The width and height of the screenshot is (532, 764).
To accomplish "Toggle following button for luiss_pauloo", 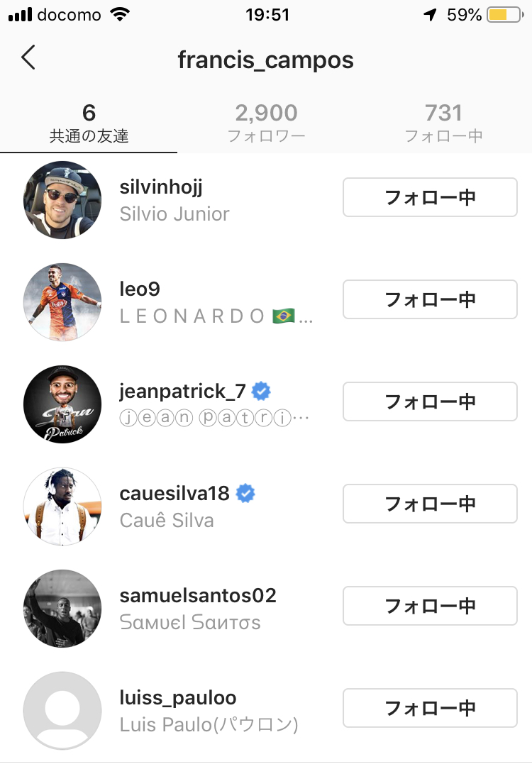I will [x=430, y=708].
